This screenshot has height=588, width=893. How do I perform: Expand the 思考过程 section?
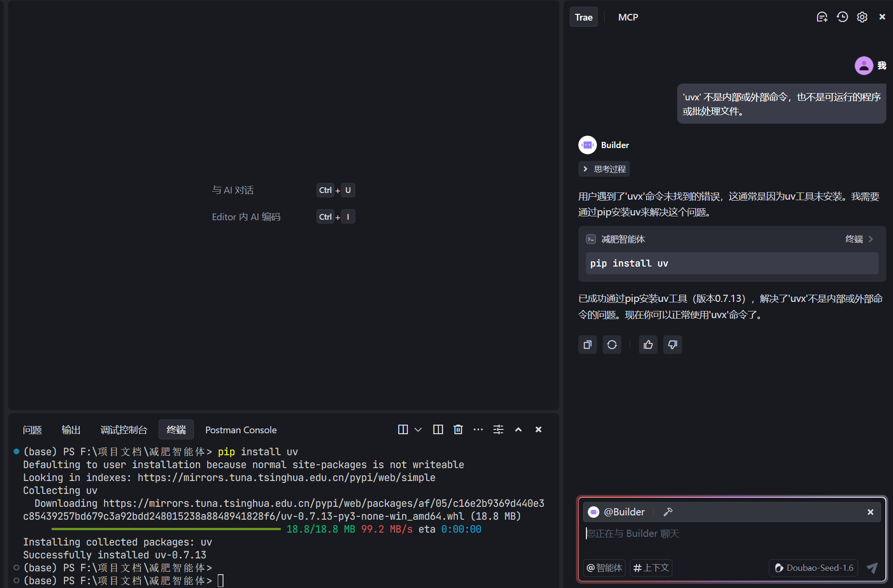click(x=604, y=169)
